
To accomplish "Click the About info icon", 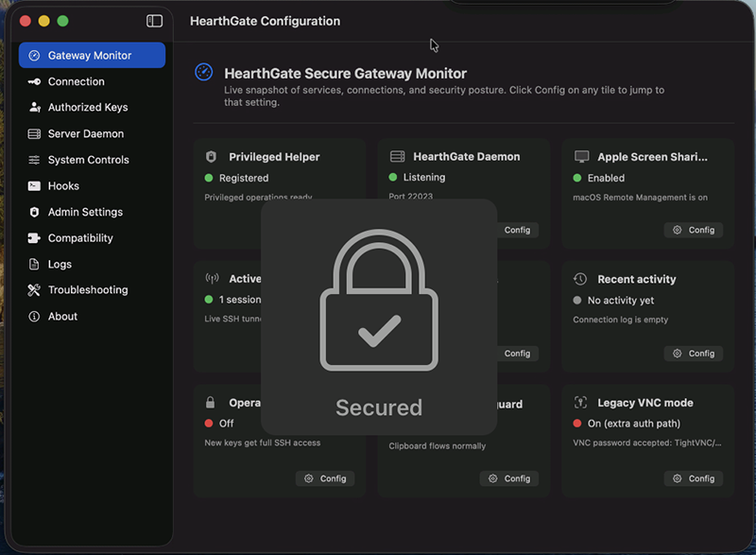I will 34,317.
